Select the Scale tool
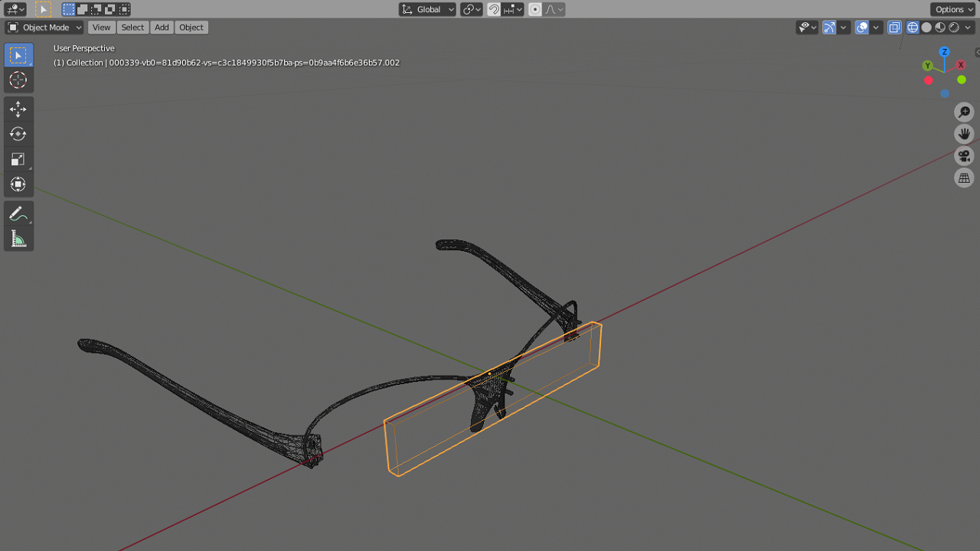The image size is (980, 551). (18, 159)
